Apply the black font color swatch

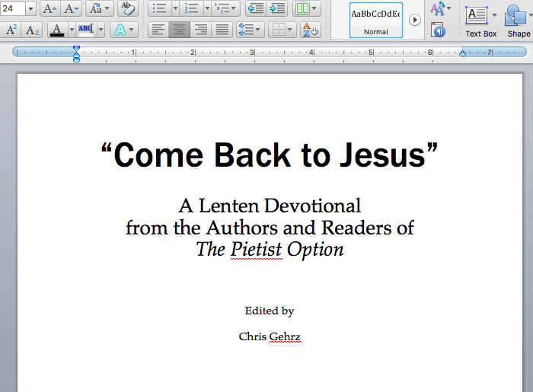click(x=57, y=30)
